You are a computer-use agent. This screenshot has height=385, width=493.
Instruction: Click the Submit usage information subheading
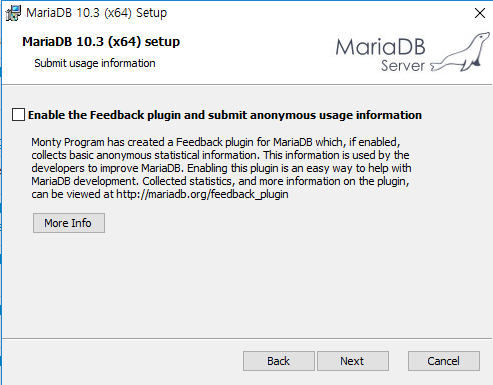95,63
